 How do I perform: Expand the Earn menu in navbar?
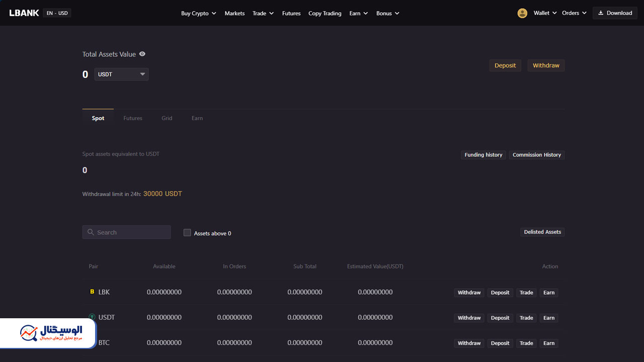[x=359, y=13]
